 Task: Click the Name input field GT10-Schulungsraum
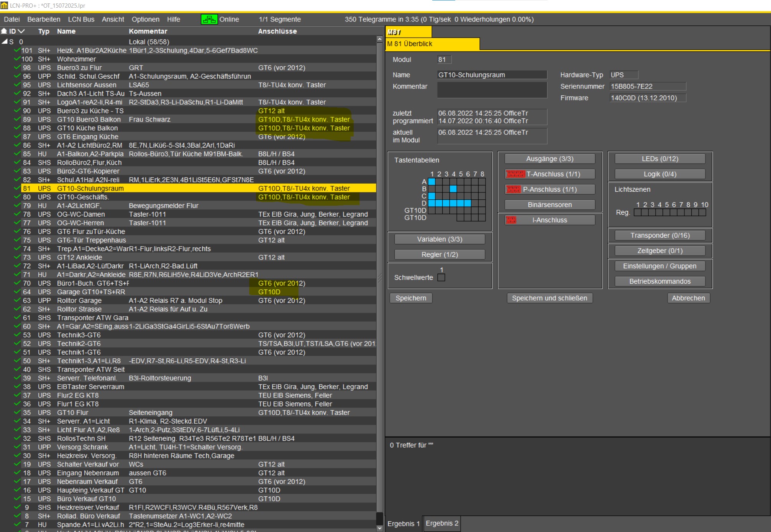tap(492, 75)
